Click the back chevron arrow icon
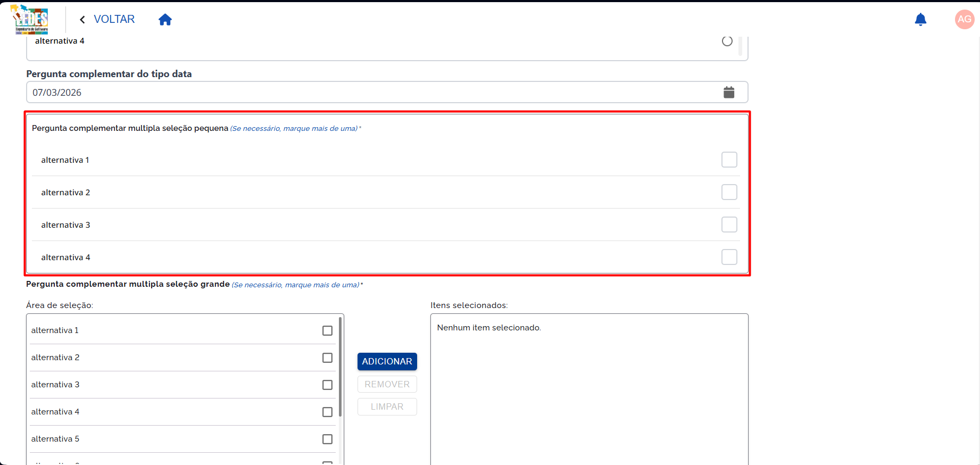Image resolution: width=980 pixels, height=465 pixels. pos(82,20)
